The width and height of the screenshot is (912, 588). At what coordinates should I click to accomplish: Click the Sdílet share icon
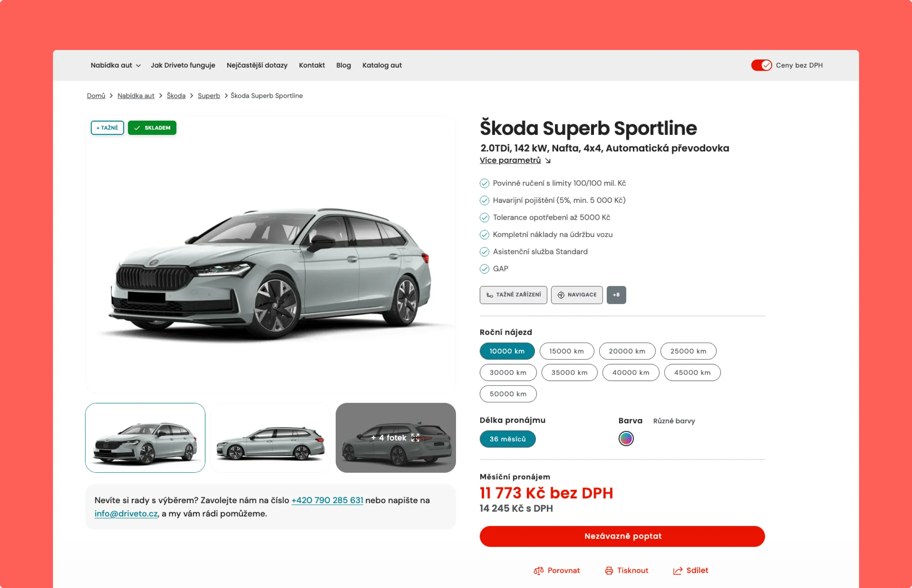tap(677, 570)
